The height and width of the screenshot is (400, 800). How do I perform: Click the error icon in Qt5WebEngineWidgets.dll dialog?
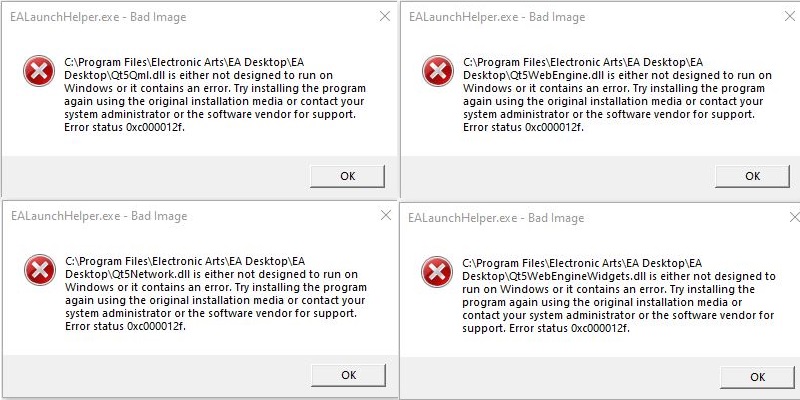pyautogui.click(x=437, y=271)
